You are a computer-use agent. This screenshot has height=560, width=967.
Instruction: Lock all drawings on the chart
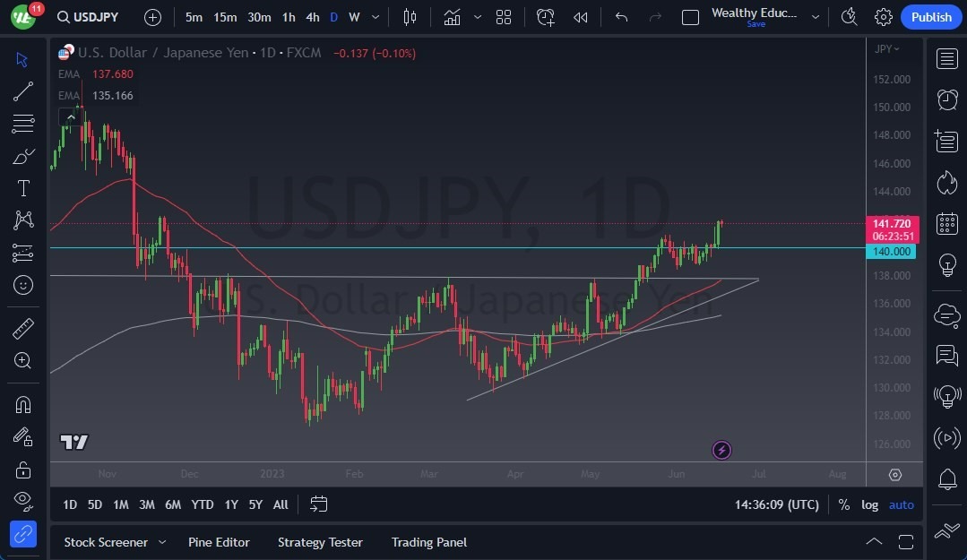(22, 470)
